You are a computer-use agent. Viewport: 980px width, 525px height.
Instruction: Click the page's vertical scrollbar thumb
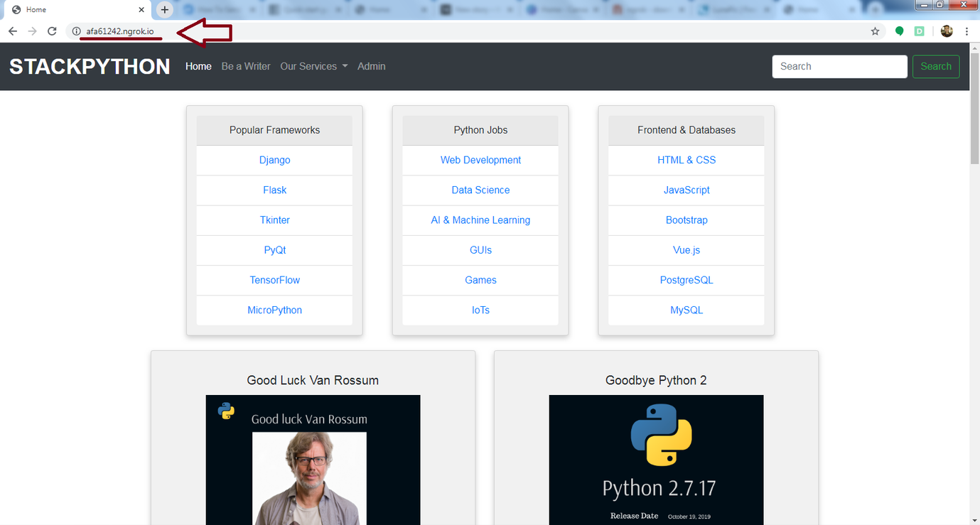click(x=974, y=110)
